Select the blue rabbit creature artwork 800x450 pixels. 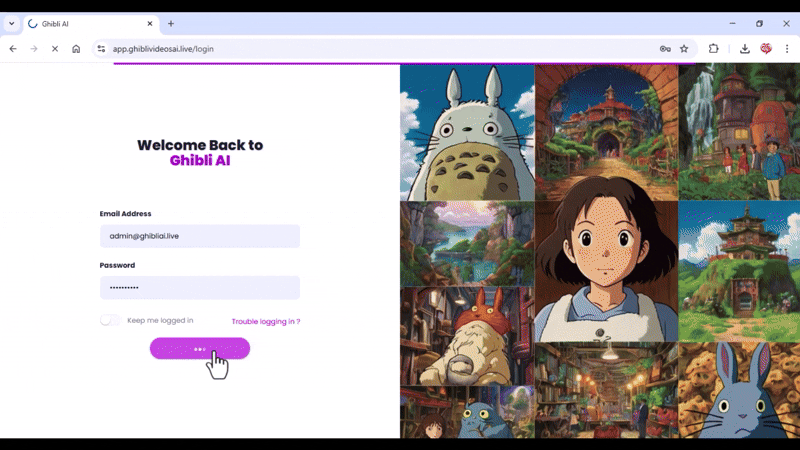tap(739, 390)
